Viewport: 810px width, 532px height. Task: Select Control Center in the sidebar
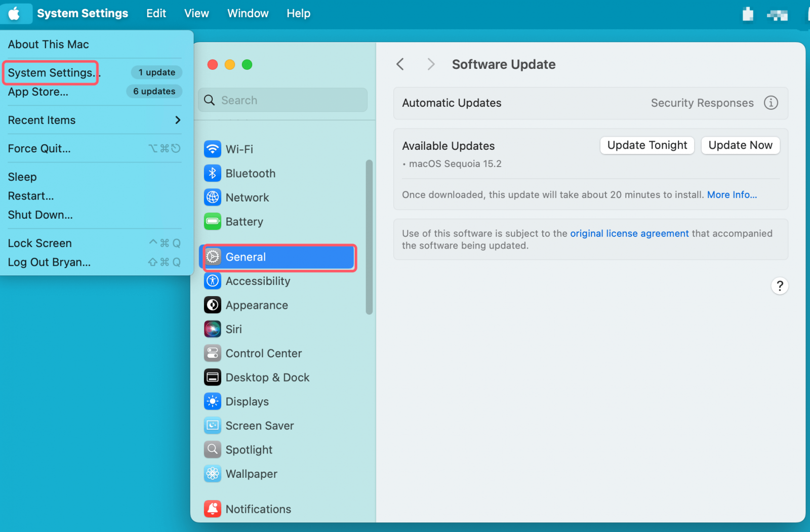pyautogui.click(x=264, y=353)
